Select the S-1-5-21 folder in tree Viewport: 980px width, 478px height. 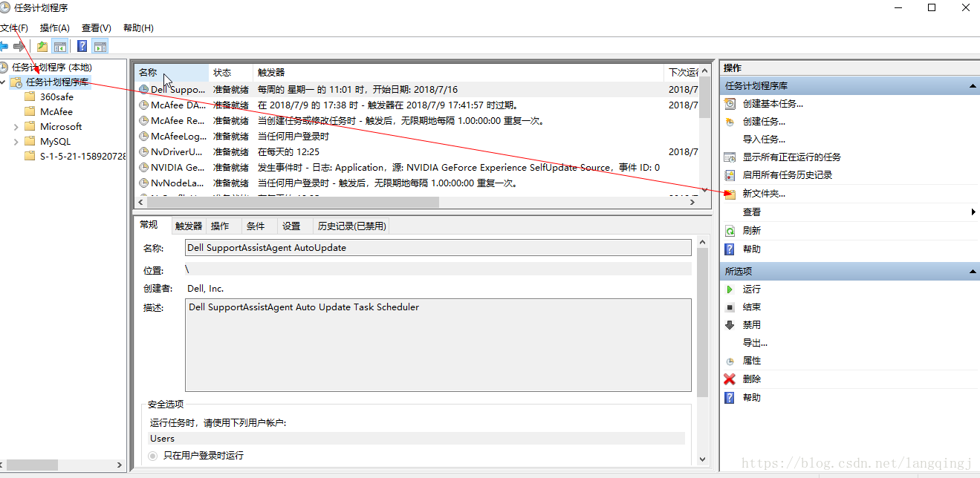point(82,157)
